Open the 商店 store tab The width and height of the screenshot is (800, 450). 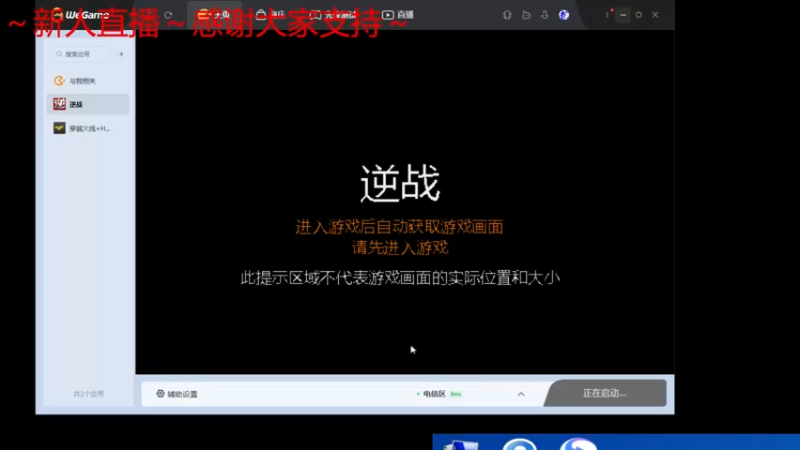pos(270,15)
